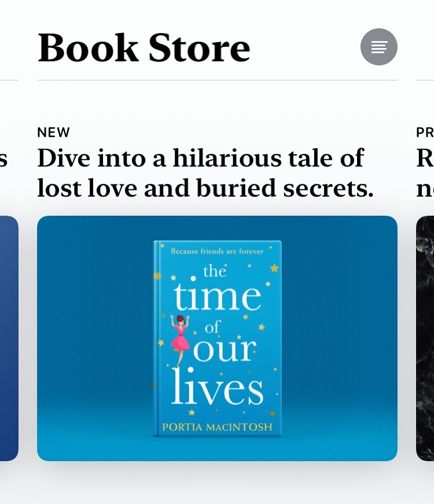Click the gold star below "lives"

pos(192,412)
